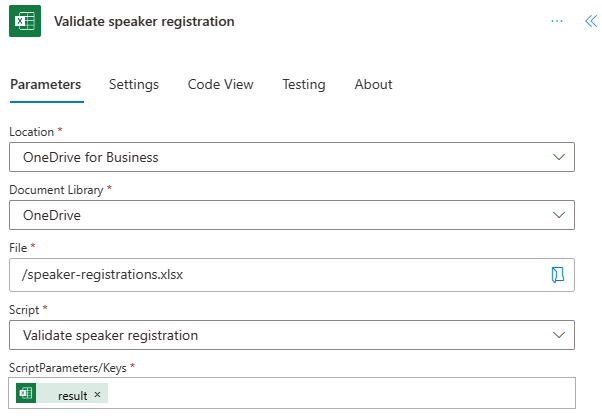Open the more options ellipsis menu
This screenshot has width=602, height=420.
pyautogui.click(x=557, y=21)
